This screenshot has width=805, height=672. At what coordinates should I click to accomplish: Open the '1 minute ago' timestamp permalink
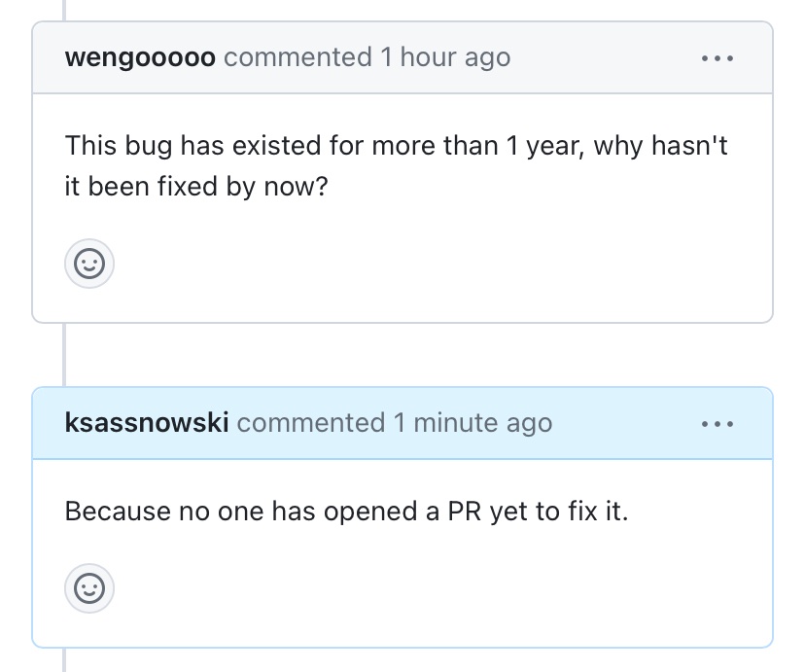tap(472, 423)
